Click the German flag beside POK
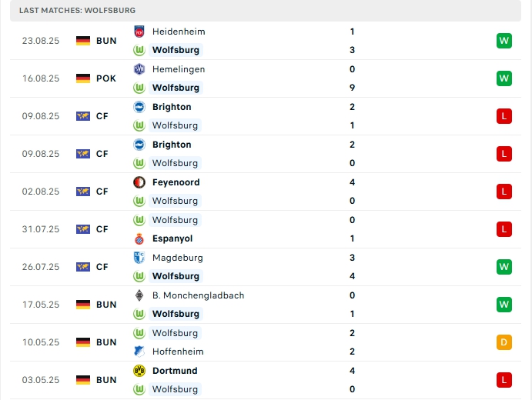 pos(83,78)
